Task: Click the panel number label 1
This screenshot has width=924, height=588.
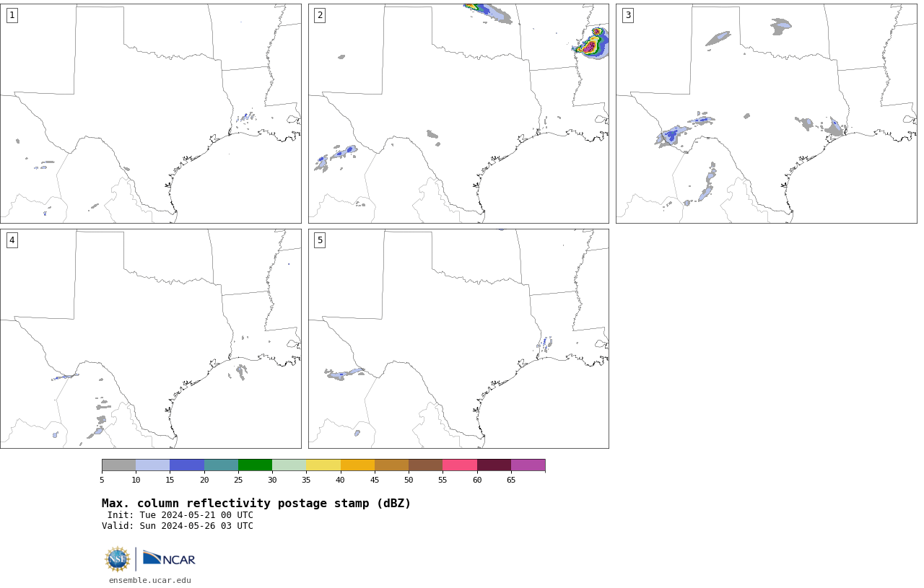Action: (x=12, y=15)
